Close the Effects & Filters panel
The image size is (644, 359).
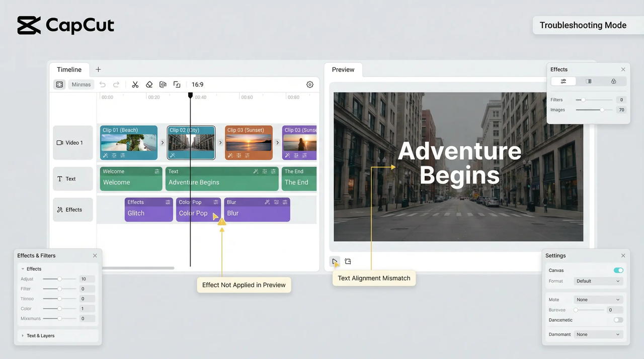(95, 255)
